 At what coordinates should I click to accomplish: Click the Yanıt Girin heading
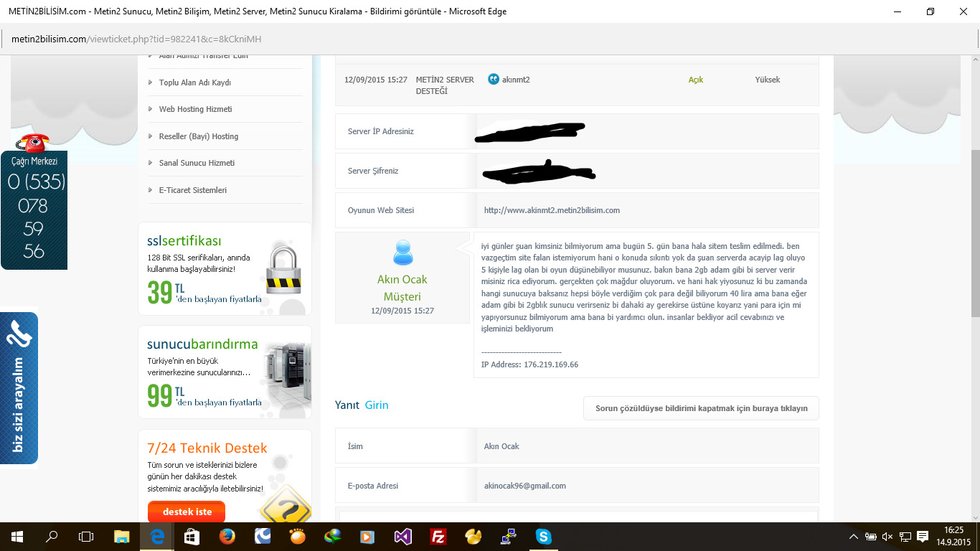362,405
